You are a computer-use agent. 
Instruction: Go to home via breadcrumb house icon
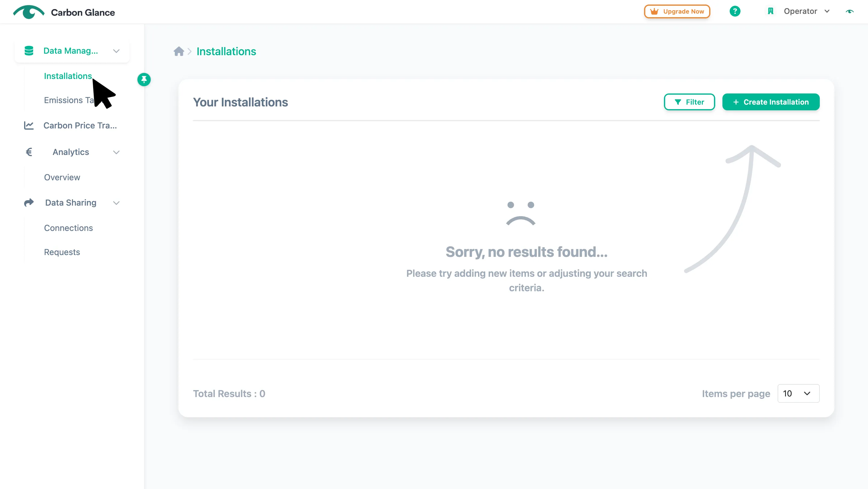point(179,51)
